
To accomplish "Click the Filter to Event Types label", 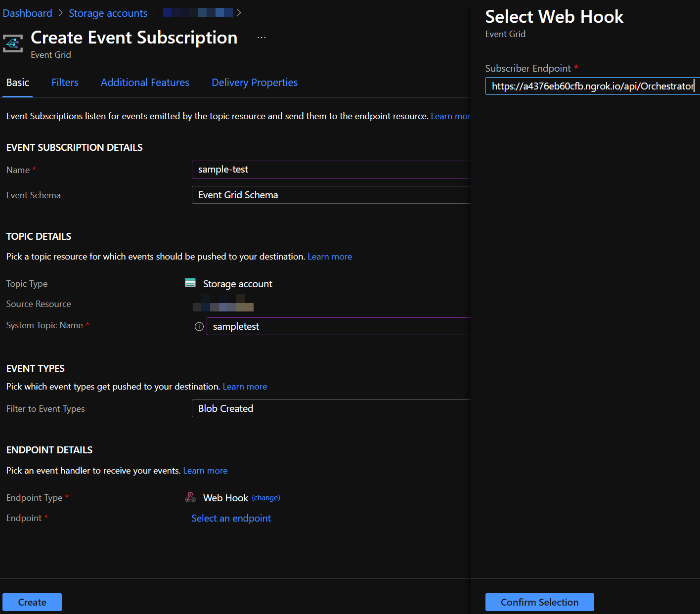I will [45, 409].
